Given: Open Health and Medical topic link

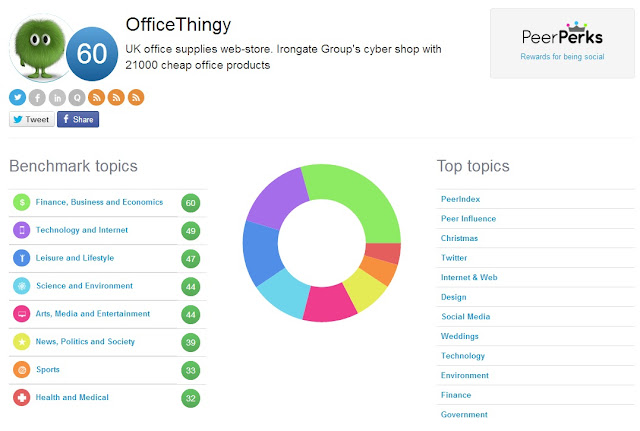Looking at the screenshot, I should tap(72, 397).
